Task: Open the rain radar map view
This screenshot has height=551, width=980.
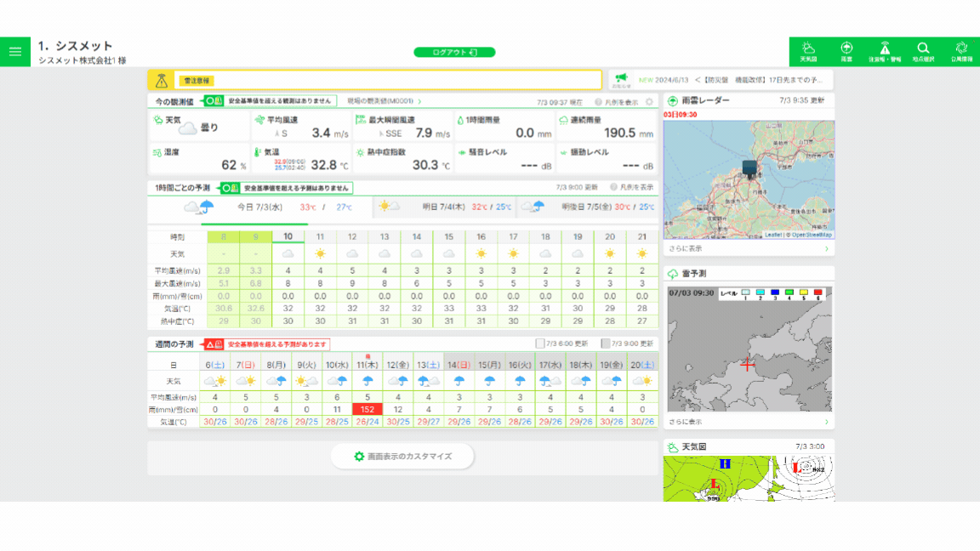Action: tap(749, 179)
